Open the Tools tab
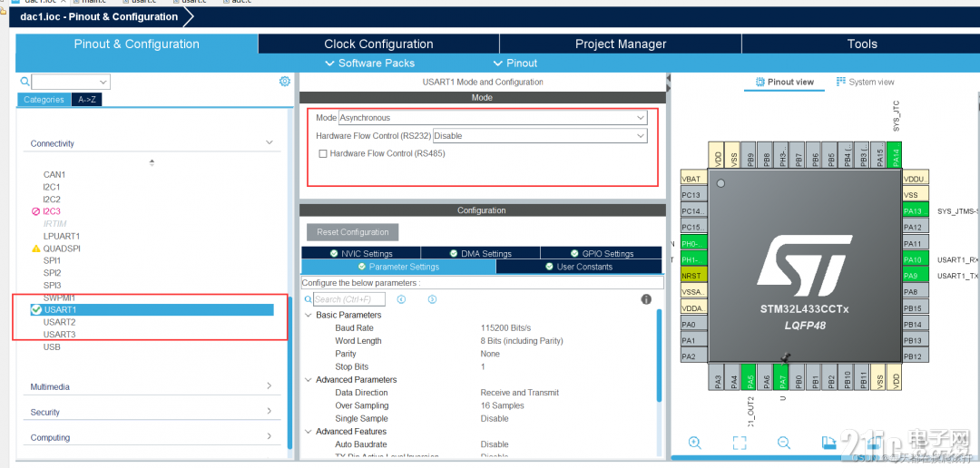 coord(861,44)
